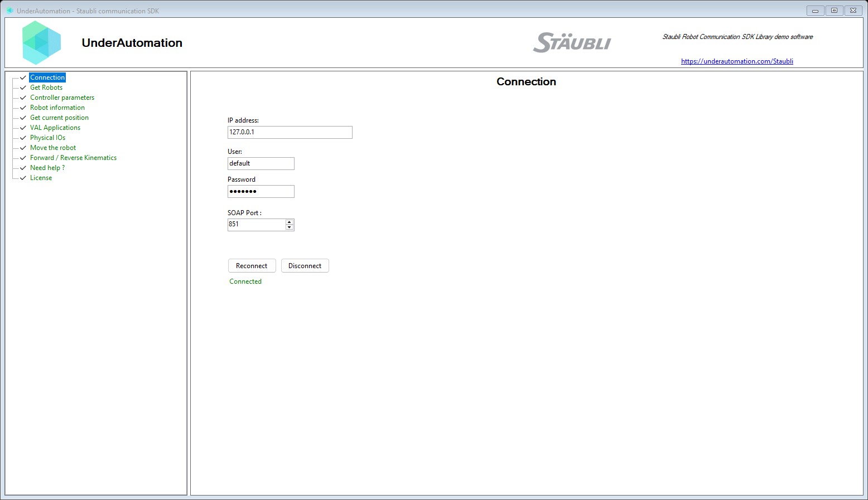Click inside the IP address field
This screenshot has width=868, height=500.
click(x=290, y=132)
